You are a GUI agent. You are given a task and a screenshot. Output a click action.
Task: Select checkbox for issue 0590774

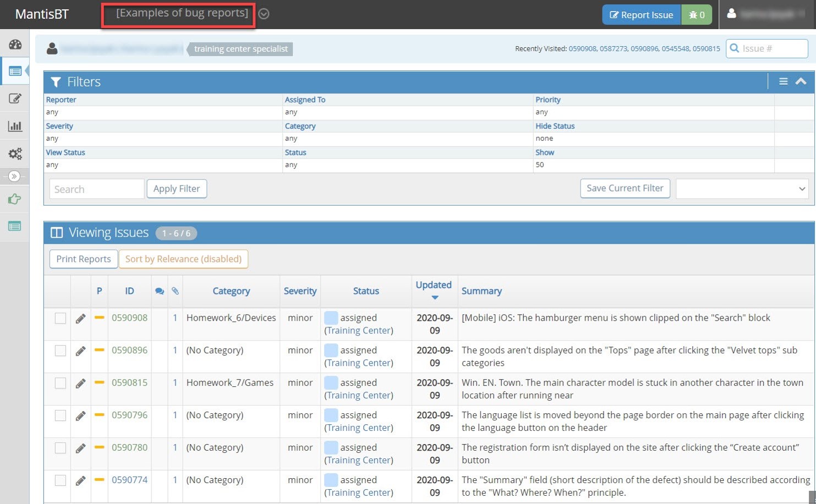point(61,481)
